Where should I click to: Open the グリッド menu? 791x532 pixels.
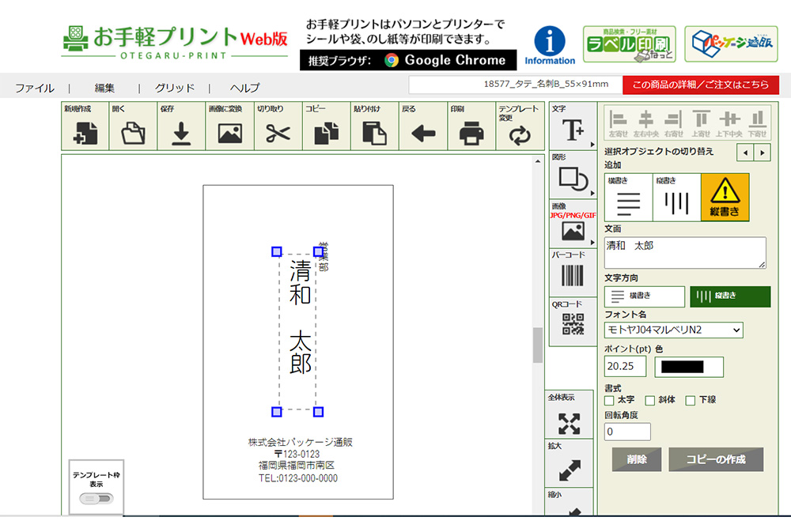click(x=174, y=88)
